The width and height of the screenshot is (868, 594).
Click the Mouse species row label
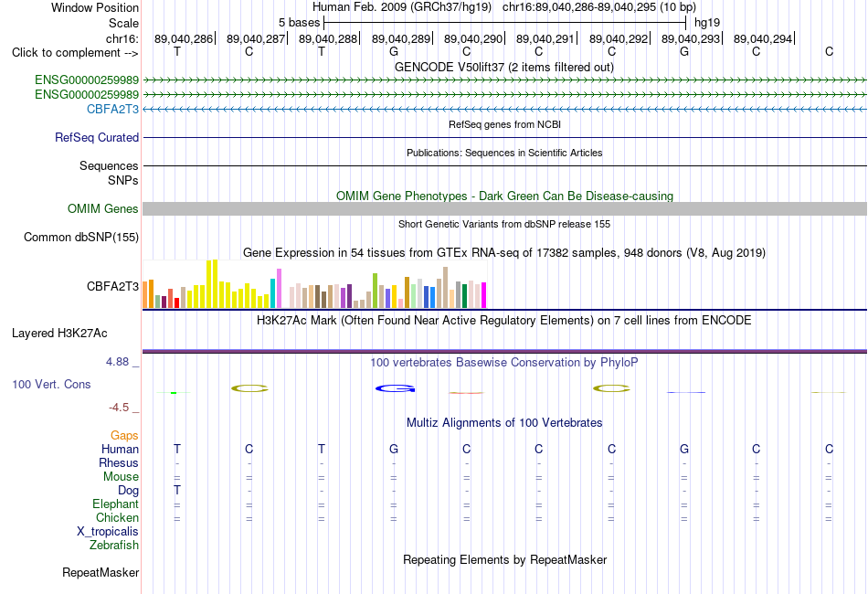(121, 477)
